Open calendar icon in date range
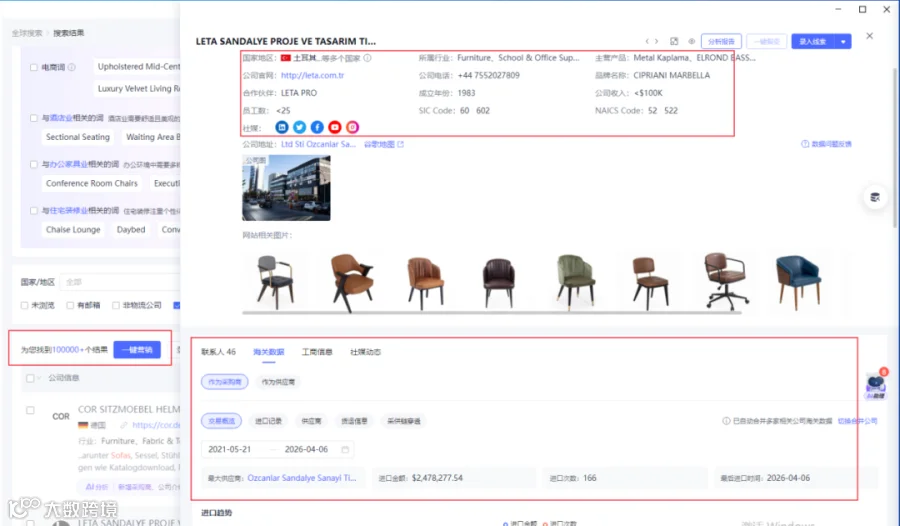 point(345,449)
